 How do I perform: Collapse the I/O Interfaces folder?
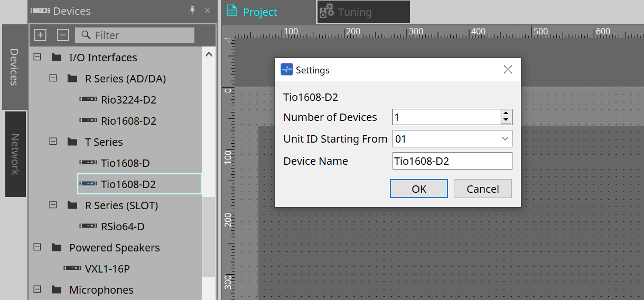point(37,57)
